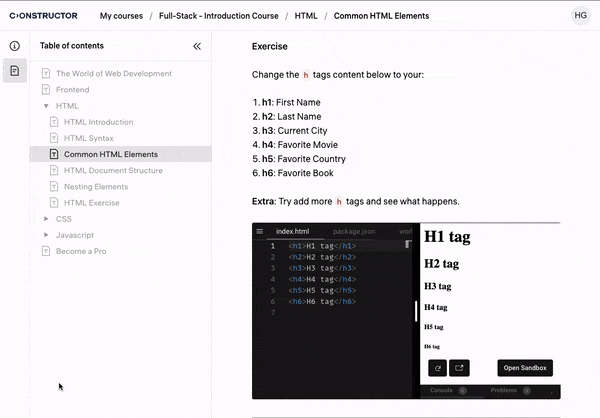Open the sandbox editor hamburger menu
Screen dimensions: 600x418
[x=260, y=231]
